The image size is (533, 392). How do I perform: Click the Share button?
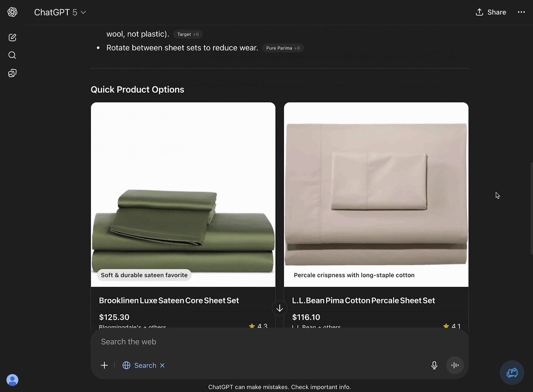pyautogui.click(x=491, y=12)
